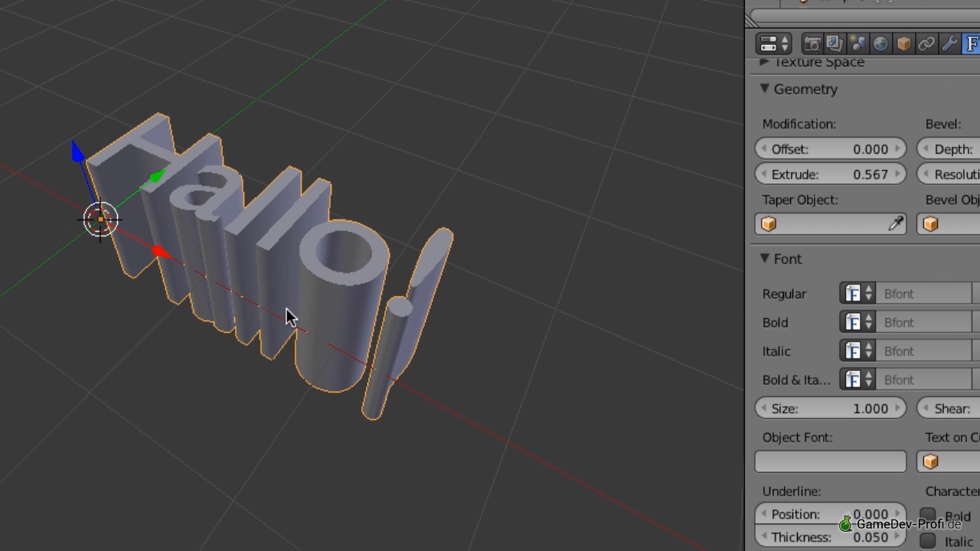
Task: Enable Character Italic checkbox
Action: 928,541
